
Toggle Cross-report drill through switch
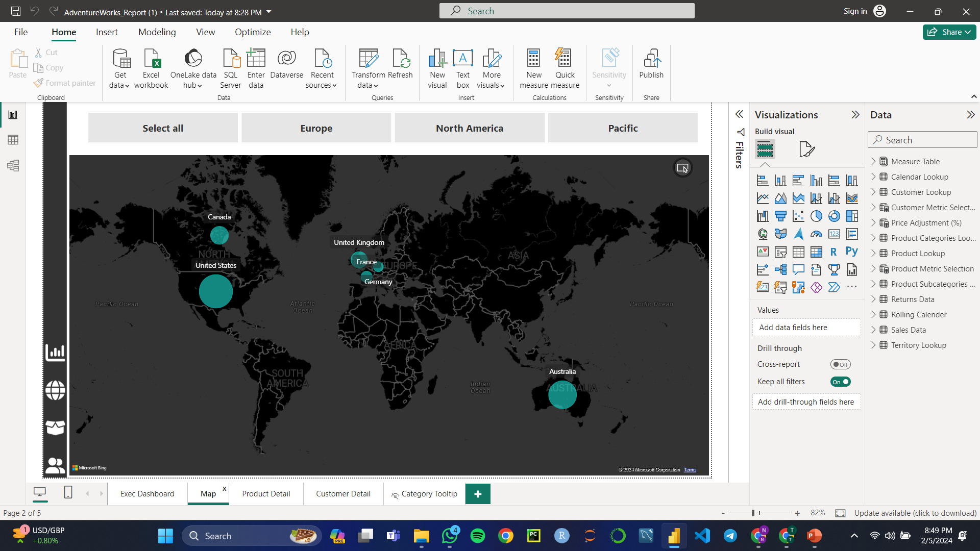[840, 364]
